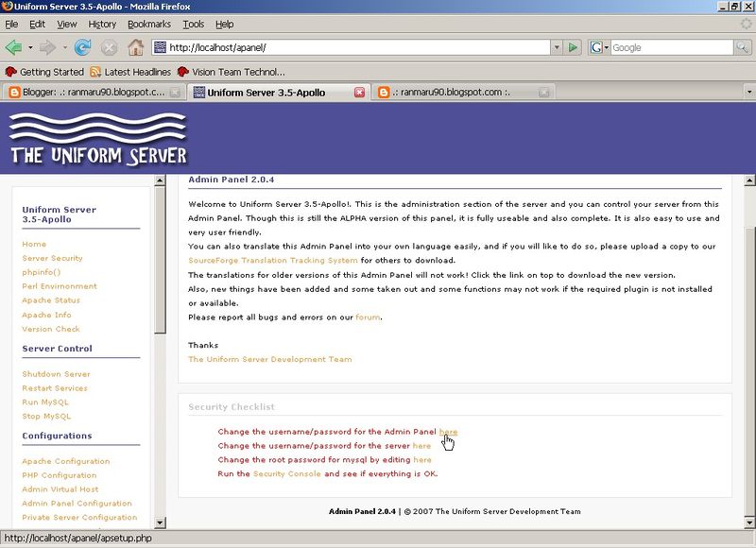Open the View menu
Image resolution: width=756 pixels, height=548 pixels.
[x=66, y=24]
